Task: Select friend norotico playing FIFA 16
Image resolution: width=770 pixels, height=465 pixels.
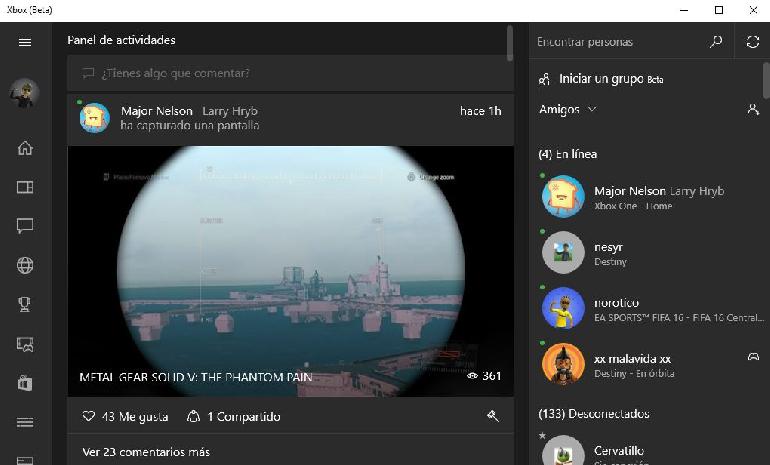Action: 649,308
